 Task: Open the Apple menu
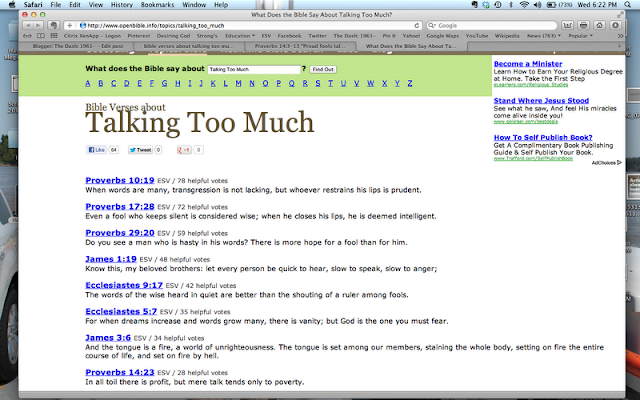click(x=12, y=4)
